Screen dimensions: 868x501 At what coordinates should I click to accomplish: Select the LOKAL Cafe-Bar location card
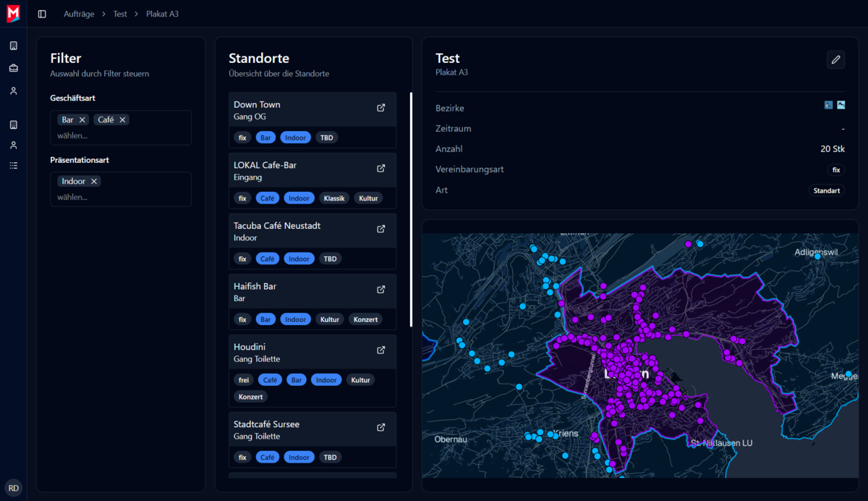(x=304, y=171)
